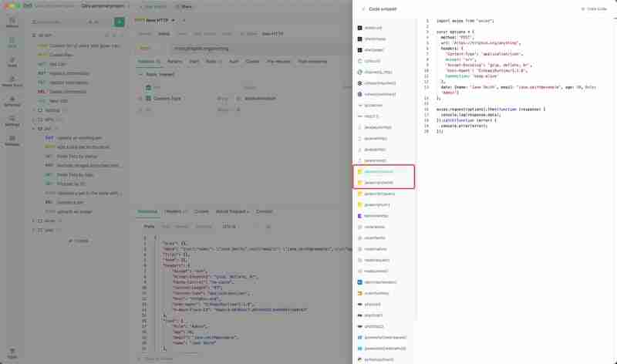Select the shell(curl) language icon

tap(359, 28)
